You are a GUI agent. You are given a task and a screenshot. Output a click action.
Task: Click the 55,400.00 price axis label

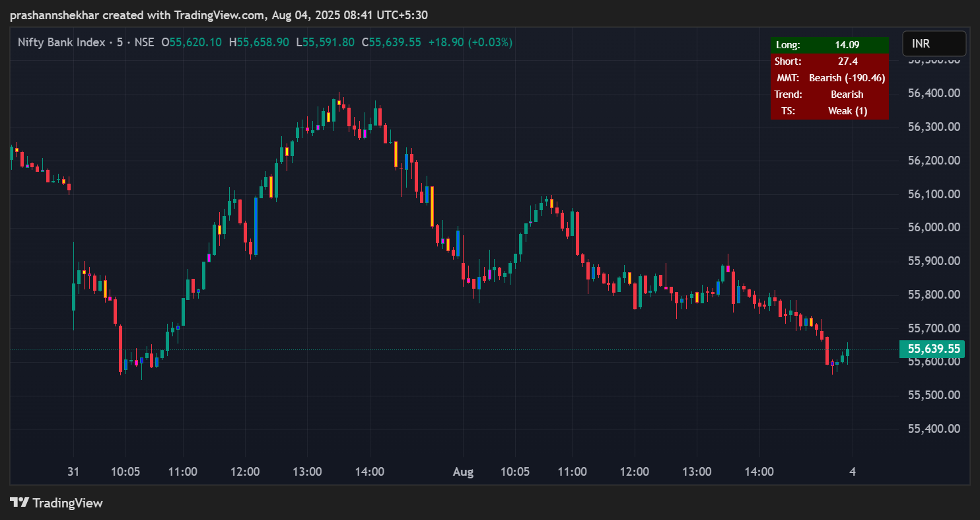[x=933, y=429]
